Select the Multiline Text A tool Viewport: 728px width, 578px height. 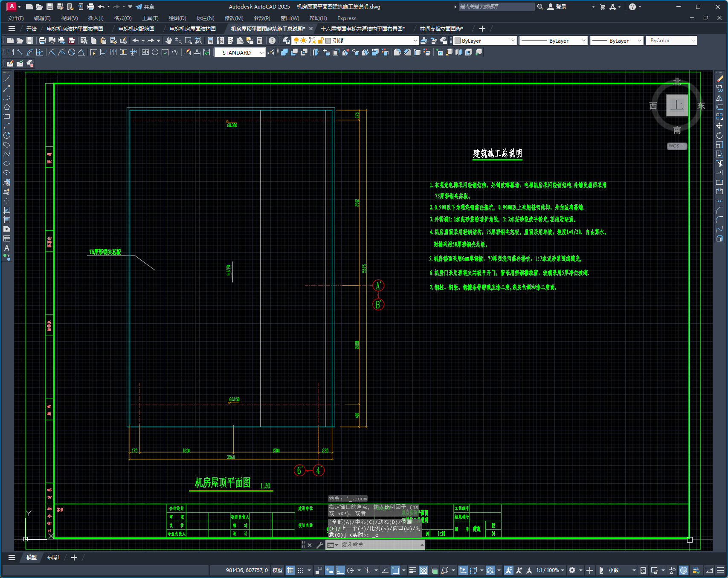7,248
